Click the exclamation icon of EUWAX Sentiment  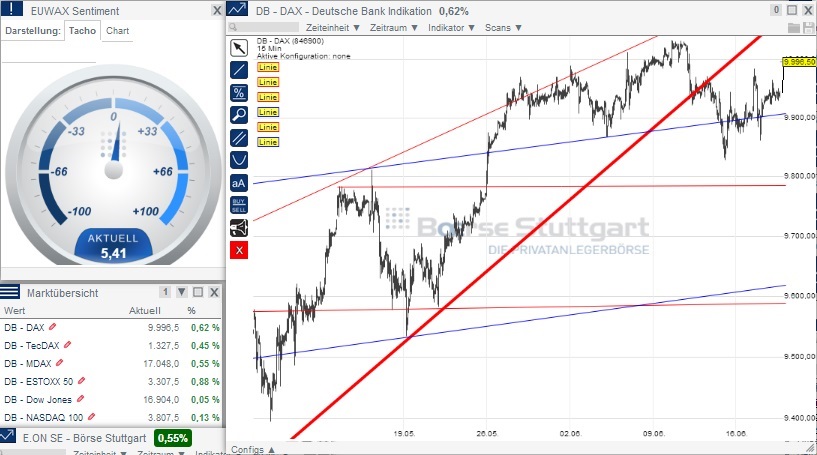tap(11, 9)
